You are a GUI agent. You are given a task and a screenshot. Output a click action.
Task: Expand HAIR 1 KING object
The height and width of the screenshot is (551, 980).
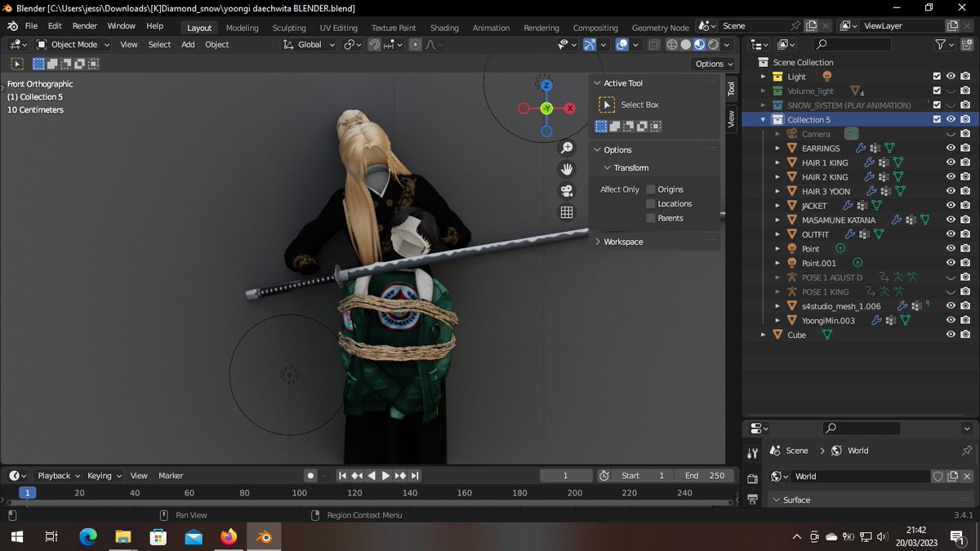tap(778, 163)
